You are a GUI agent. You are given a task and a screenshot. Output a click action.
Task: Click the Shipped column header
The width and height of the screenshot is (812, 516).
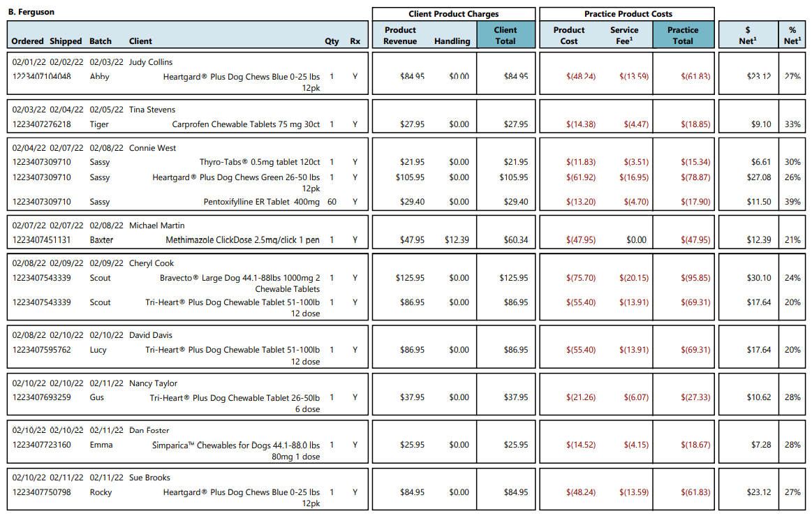pos(66,41)
